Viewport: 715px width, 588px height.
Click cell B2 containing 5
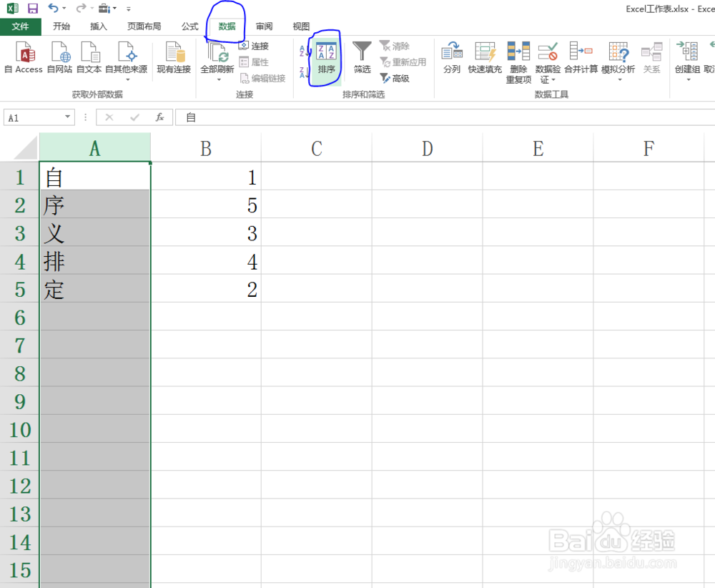click(206, 205)
